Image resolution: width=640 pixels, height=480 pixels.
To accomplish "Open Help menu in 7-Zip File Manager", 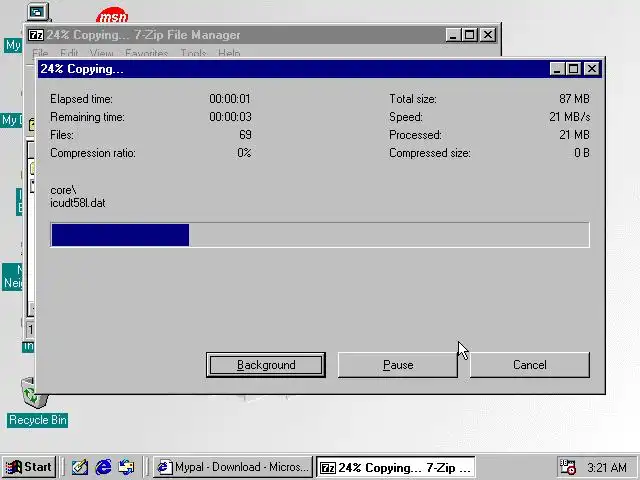I will point(229,53).
